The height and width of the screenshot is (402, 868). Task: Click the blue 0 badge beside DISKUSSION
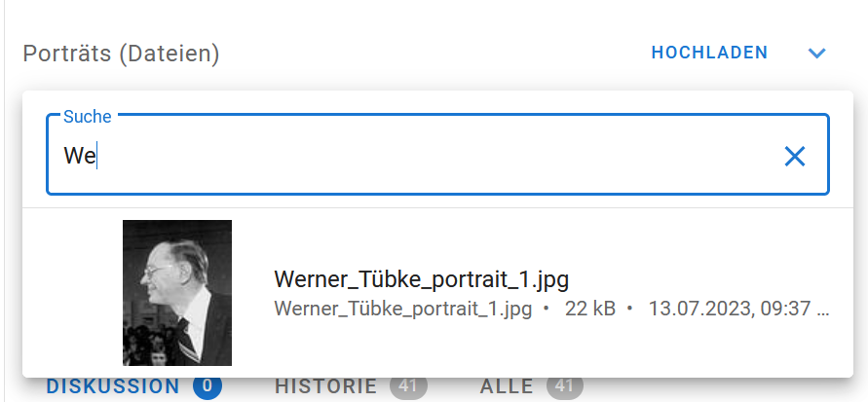click(208, 386)
